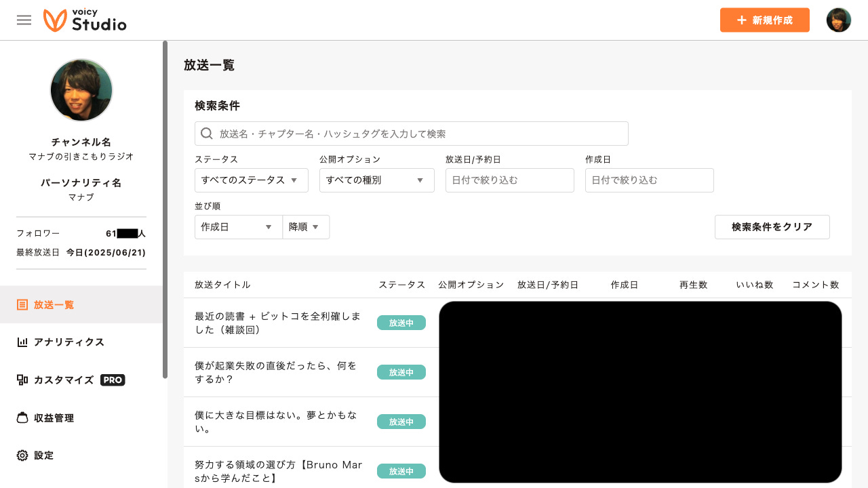Click the 再生数 column header
Image resolution: width=868 pixels, height=488 pixels.
(694, 285)
